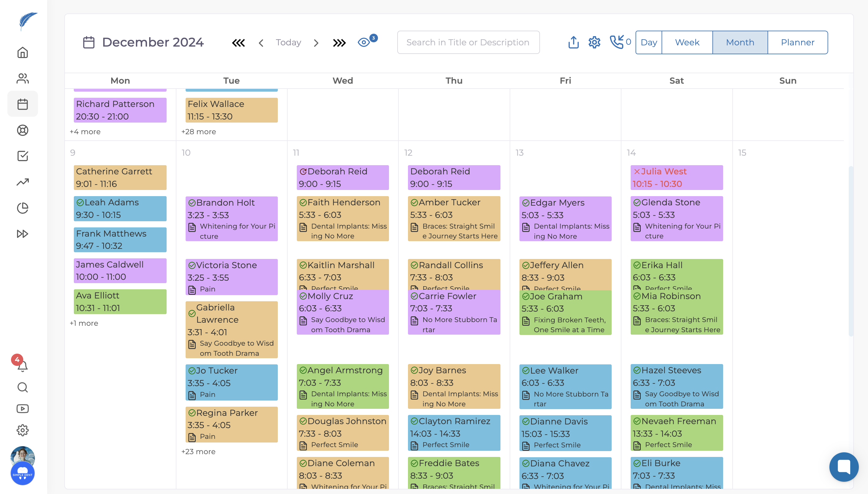The image size is (868, 494).
Task: Expand the +28 more appointments link
Action: (x=198, y=132)
